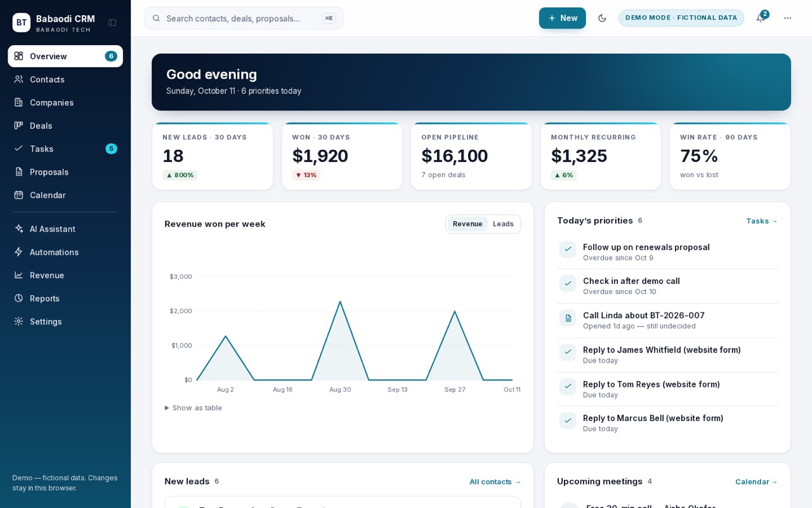This screenshot has height=508, width=812.
Task: Switch chart to Leads view
Action: 503,224
